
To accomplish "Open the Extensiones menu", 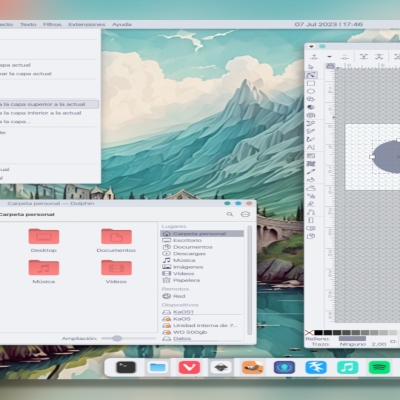I will 87,24.
